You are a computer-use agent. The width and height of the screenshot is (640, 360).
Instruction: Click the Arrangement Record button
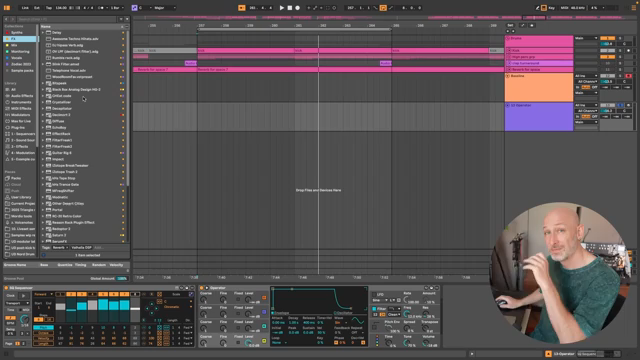pyautogui.click(x=298, y=8)
